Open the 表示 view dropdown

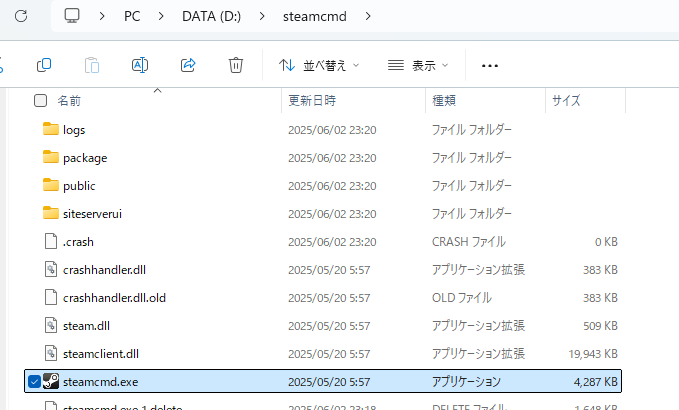coord(418,65)
